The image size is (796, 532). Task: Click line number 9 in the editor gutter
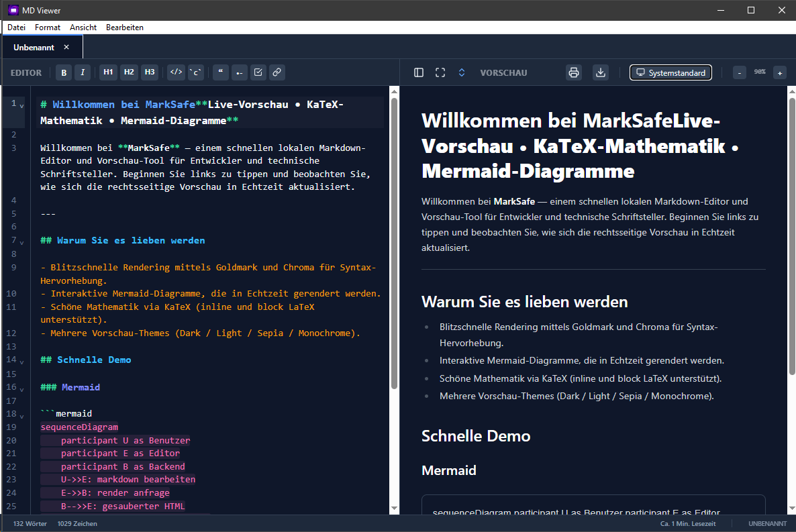tap(13, 268)
